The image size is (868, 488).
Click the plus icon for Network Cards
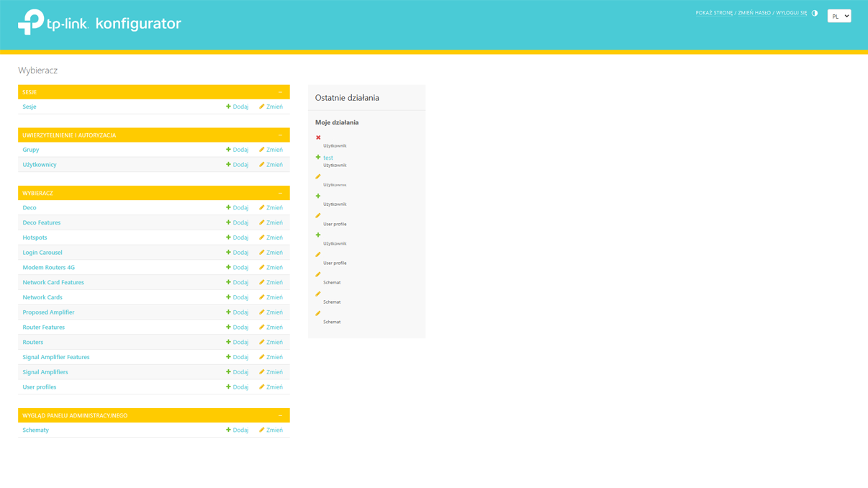tap(229, 297)
